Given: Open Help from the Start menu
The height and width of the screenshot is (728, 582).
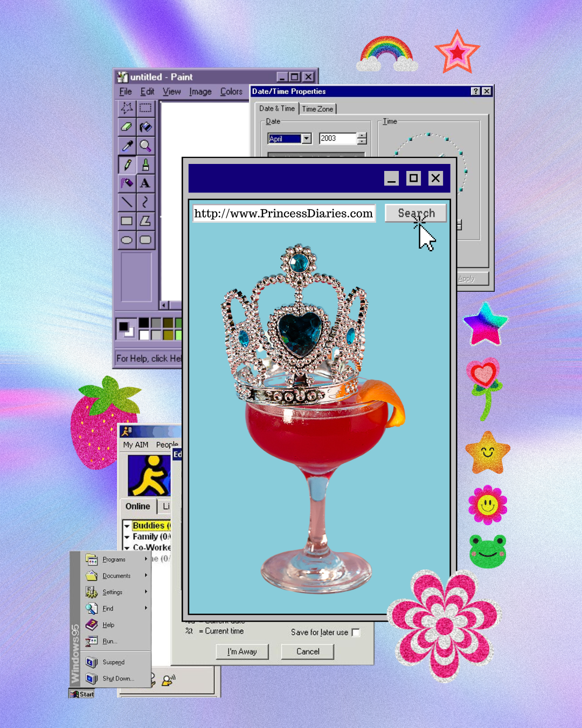Looking at the screenshot, I should point(116,625).
